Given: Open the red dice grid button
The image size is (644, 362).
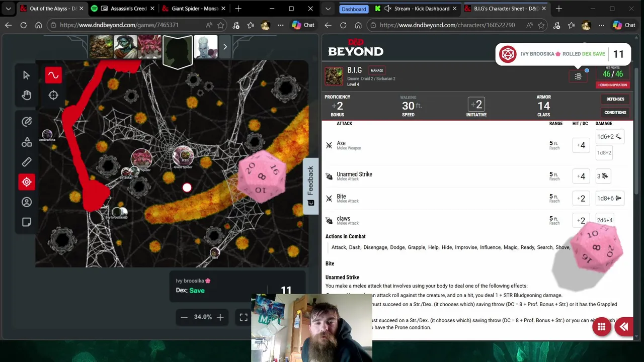Looking at the screenshot, I should 601,327.
